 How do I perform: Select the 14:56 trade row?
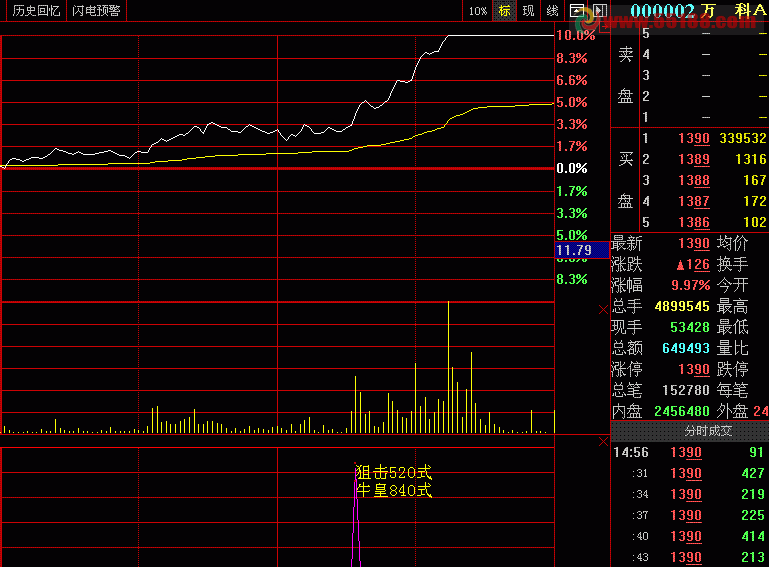[x=690, y=452]
